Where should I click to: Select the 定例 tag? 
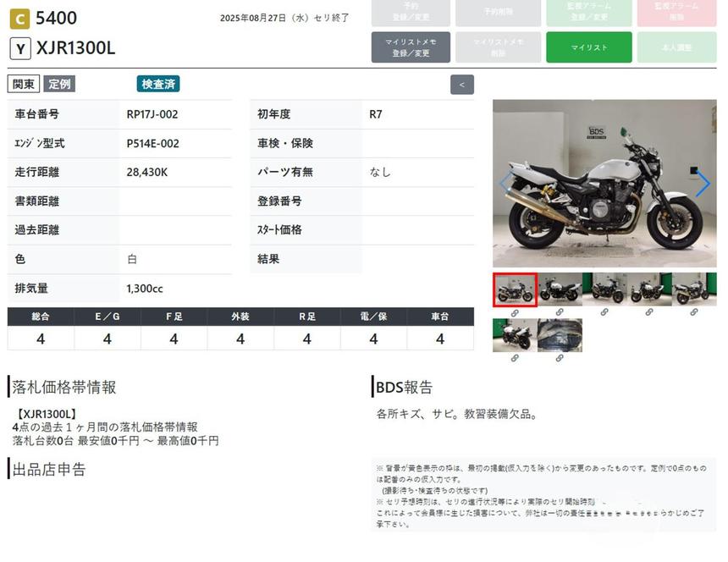[x=59, y=84]
